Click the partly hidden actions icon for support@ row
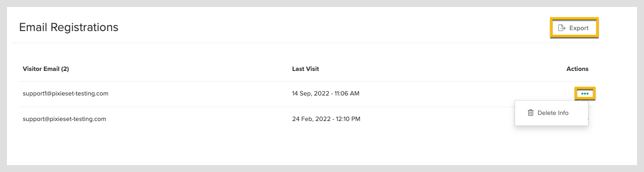The image size is (644, 172). [589, 119]
